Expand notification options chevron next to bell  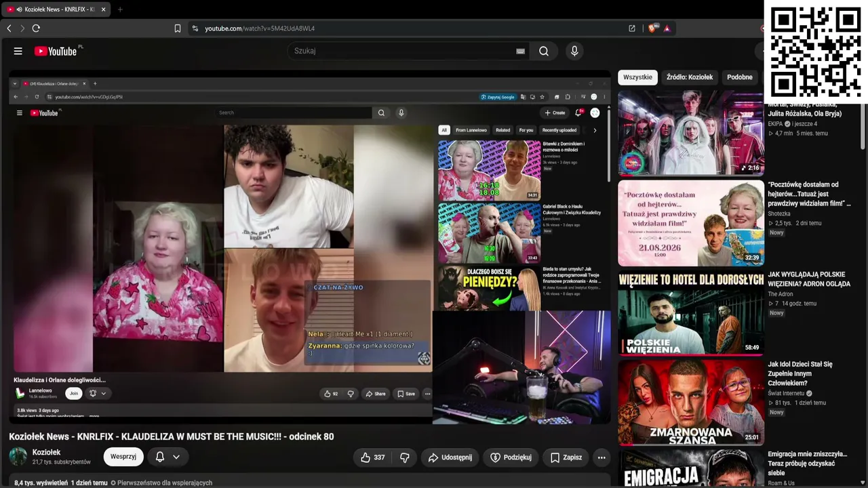(x=176, y=457)
